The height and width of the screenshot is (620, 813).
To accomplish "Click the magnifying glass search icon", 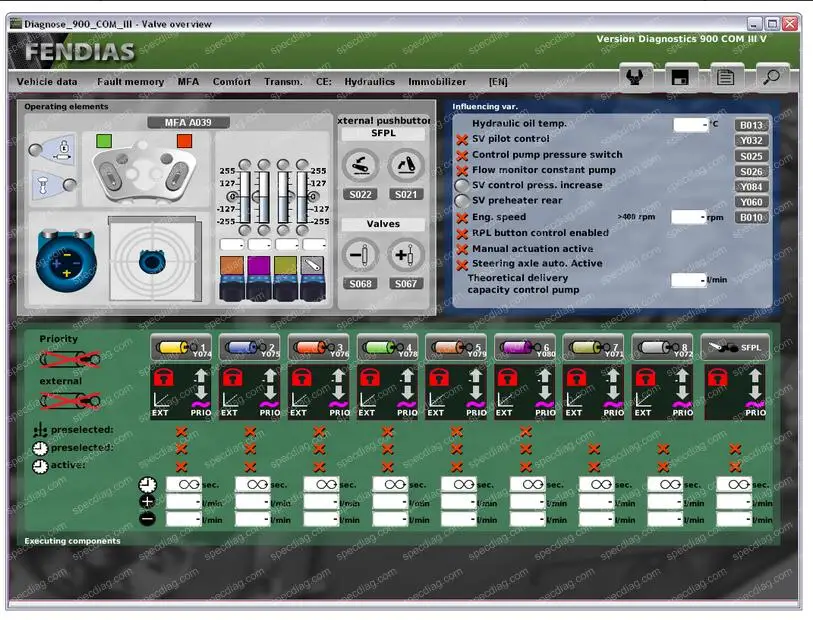I will [771, 78].
